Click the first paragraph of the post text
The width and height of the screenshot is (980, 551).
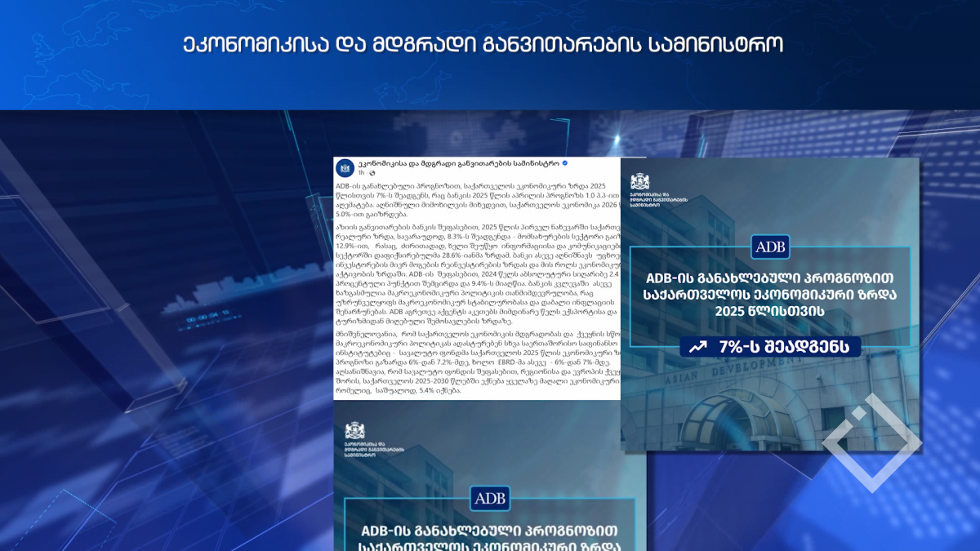(x=478, y=198)
